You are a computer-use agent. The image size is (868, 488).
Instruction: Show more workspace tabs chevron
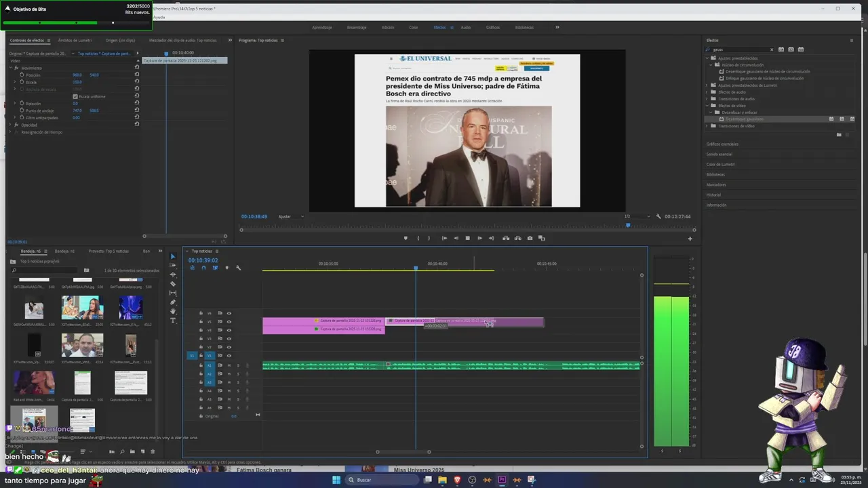557,27
